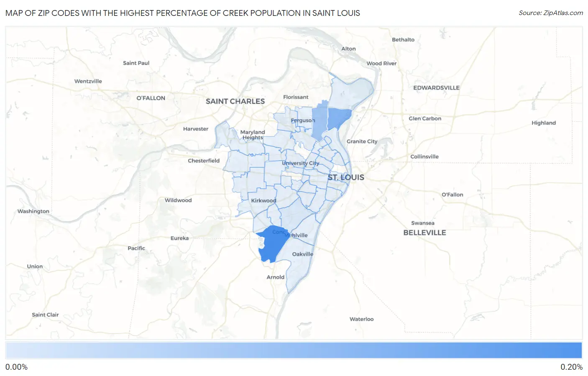The image size is (588, 376).
Task: Click the large northern zip region near Wood River
Action: point(350,91)
